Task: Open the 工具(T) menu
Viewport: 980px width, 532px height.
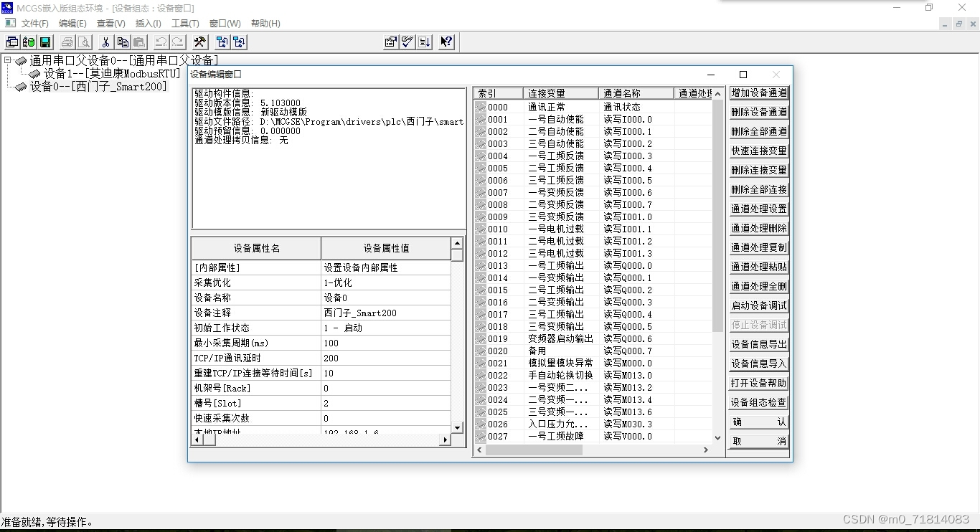Action: (x=185, y=24)
